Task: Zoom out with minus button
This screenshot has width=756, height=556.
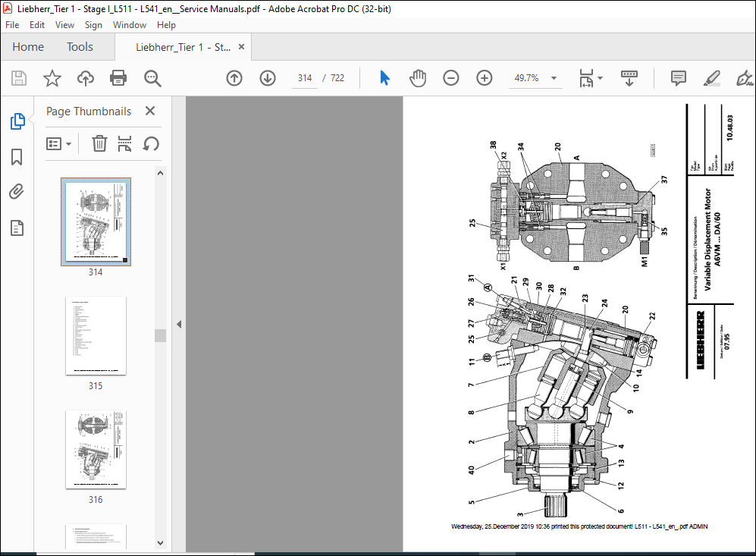Action: click(x=451, y=78)
